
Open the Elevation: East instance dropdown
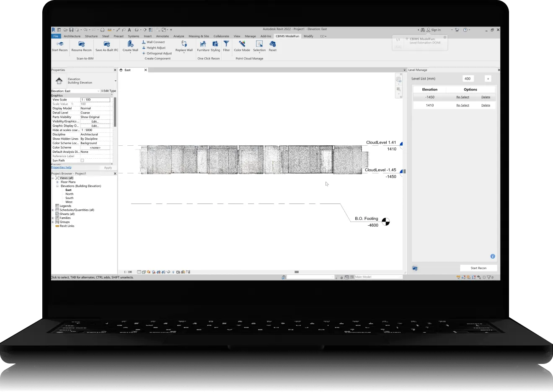pyautogui.click(x=98, y=91)
